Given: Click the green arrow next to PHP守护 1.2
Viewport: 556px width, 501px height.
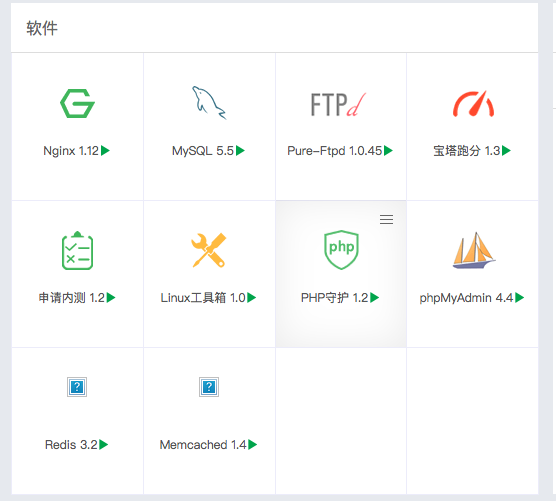Looking at the screenshot, I should click(374, 297).
